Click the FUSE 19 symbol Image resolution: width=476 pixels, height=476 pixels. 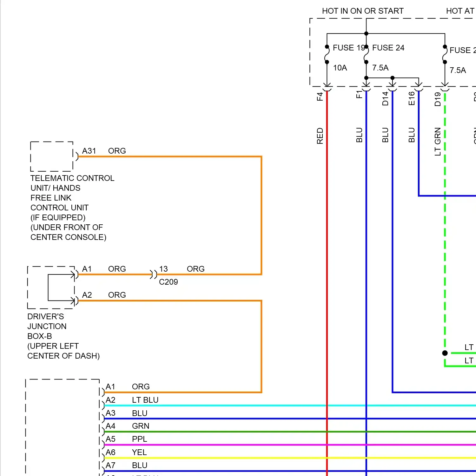[327, 55]
